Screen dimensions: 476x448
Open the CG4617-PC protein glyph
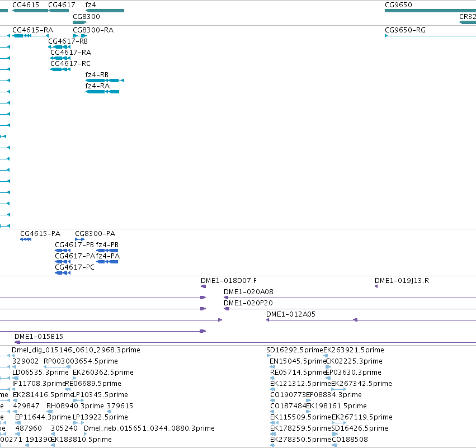tap(63, 273)
